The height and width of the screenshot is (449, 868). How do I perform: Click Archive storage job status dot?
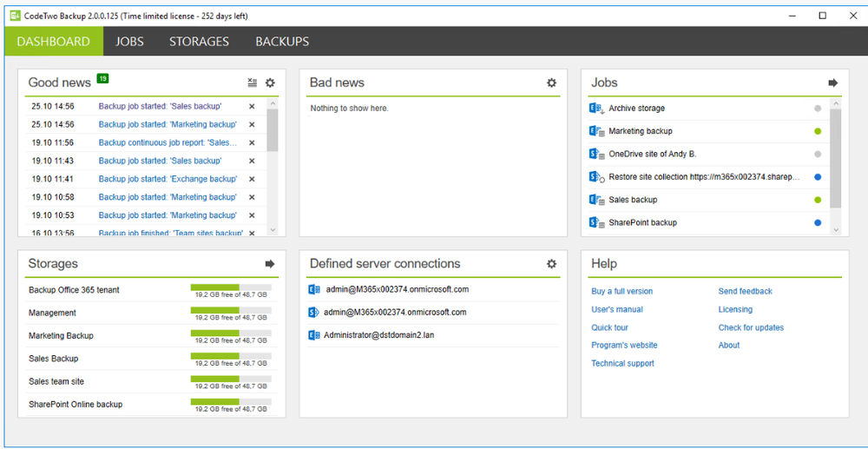[x=818, y=109]
